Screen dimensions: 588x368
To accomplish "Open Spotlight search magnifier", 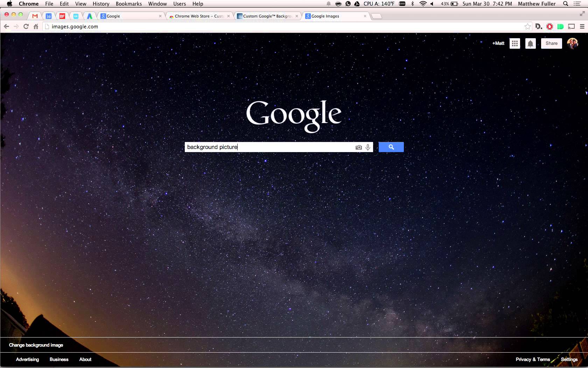I will tap(566, 4).
